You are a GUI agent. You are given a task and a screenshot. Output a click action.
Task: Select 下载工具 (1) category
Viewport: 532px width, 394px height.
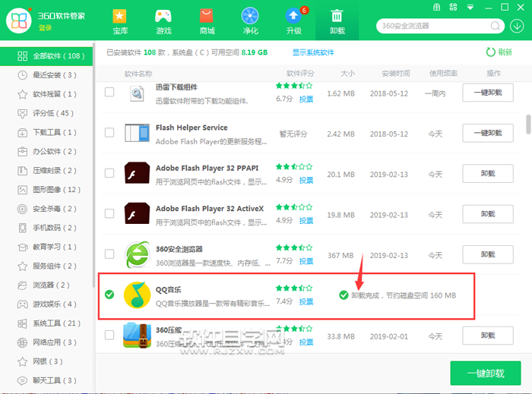pos(47,132)
